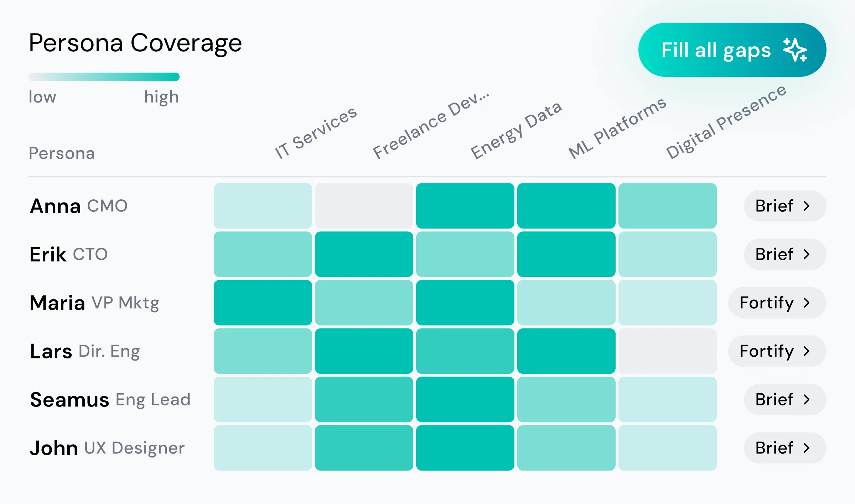Select Maria's dark IT Services cell
Image resolution: width=855 pixels, height=504 pixels.
(x=263, y=303)
